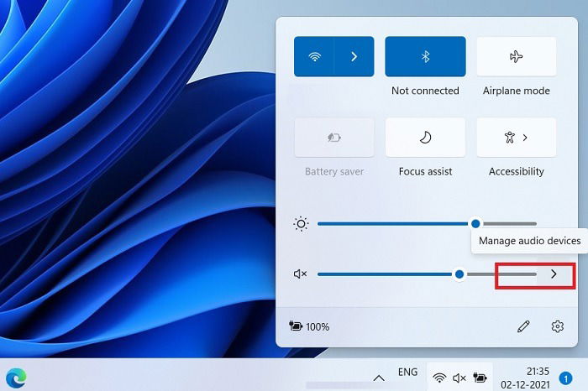Image resolution: width=588 pixels, height=391 pixels.
Task: Click the 21:35 clock and date
Action: (525, 378)
